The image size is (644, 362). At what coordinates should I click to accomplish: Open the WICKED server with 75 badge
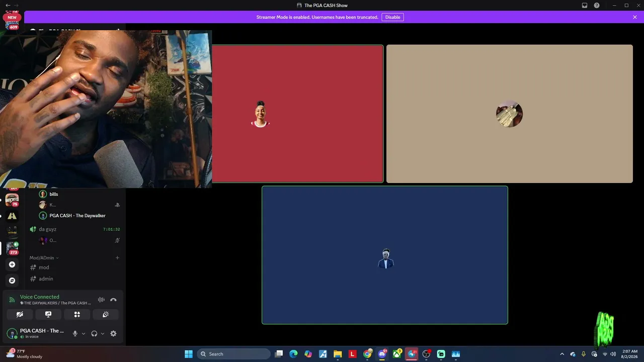pos(12,200)
